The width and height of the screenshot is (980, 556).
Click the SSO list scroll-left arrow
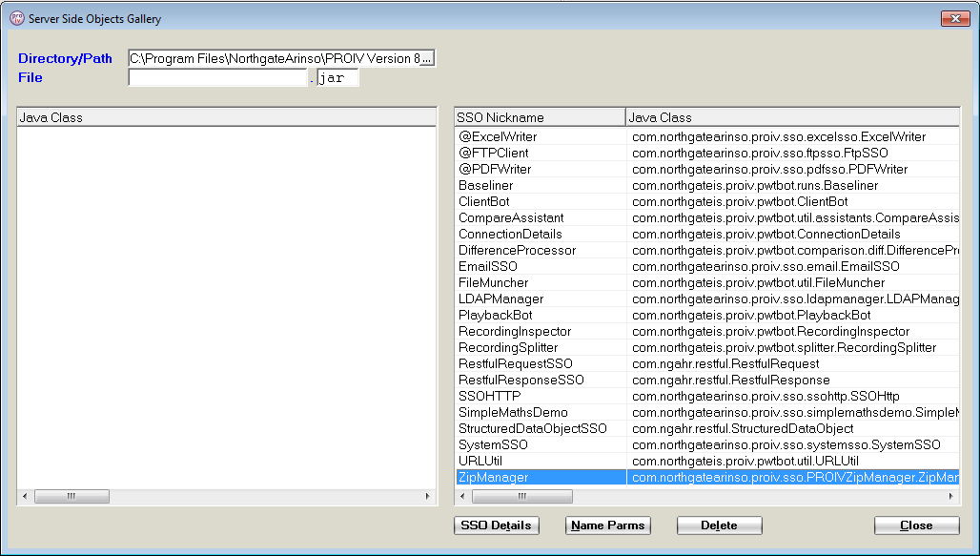pos(462,497)
